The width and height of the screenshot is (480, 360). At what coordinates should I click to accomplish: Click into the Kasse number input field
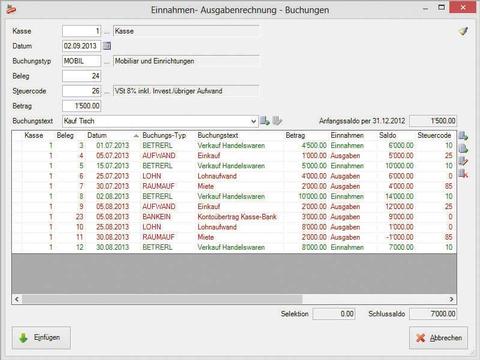[x=81, y=31]
